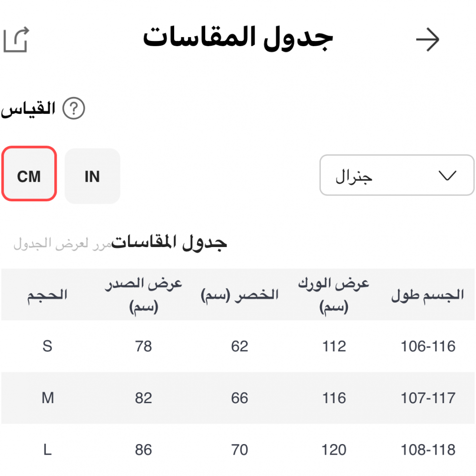Select the S size row label
The width and height of the screenshot is (476, 476).
click(47, 346)
